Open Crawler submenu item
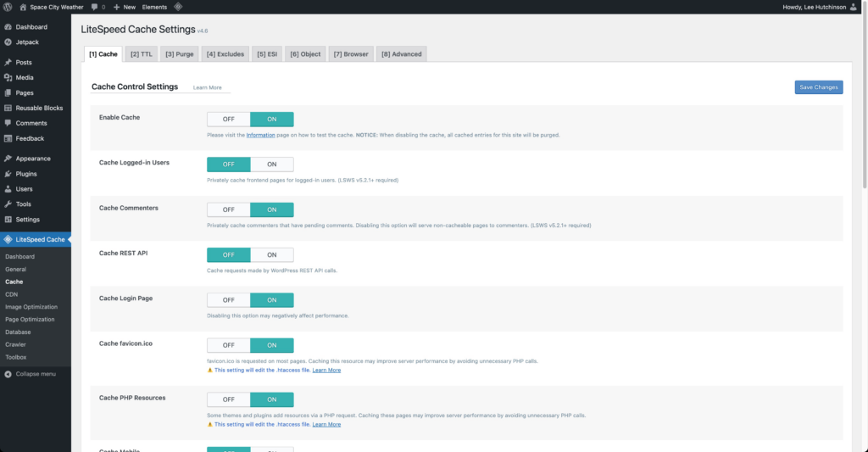This screenshot has width=868, height=452. [15, 344]
